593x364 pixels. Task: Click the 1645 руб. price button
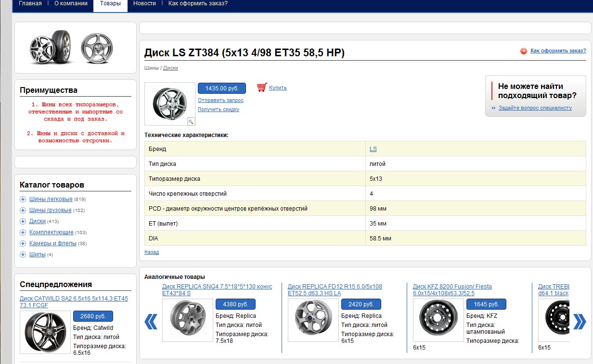pos(486,304)
